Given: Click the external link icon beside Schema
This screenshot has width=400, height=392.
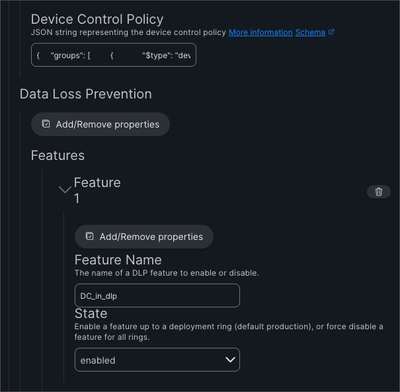Looking at the screenshot, I should click(331, 32).
